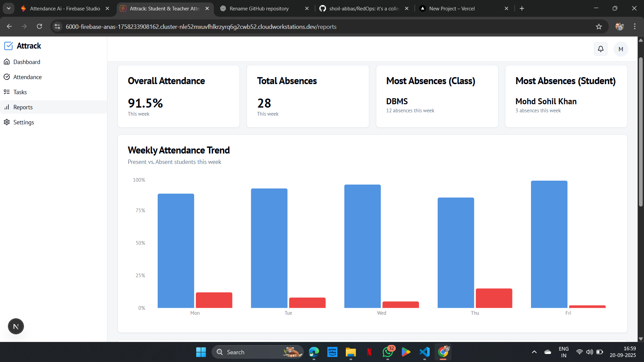The width and height of the screenshot is (644, 362).
Task: Launch Visual Studio Code from the taskbar
Action: (424, 352)
